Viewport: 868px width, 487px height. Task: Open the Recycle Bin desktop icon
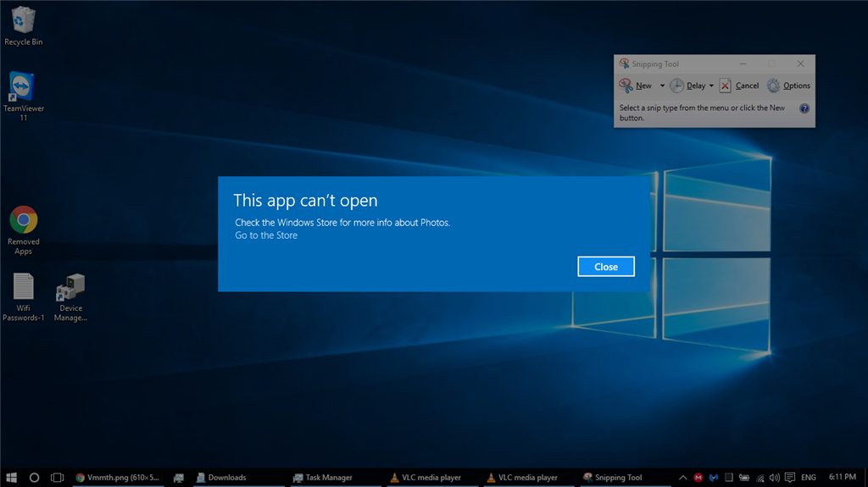pyautogui.click(x=23, y=26)
